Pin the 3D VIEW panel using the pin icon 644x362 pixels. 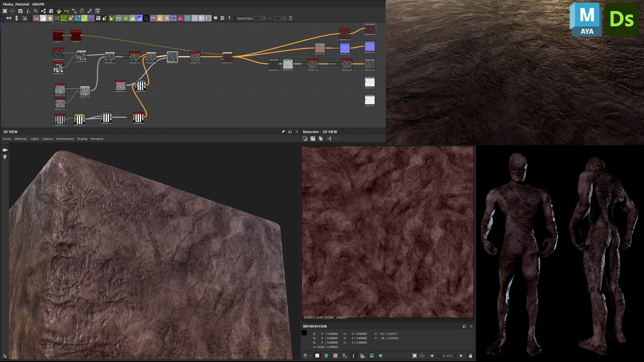click(283, 132)
